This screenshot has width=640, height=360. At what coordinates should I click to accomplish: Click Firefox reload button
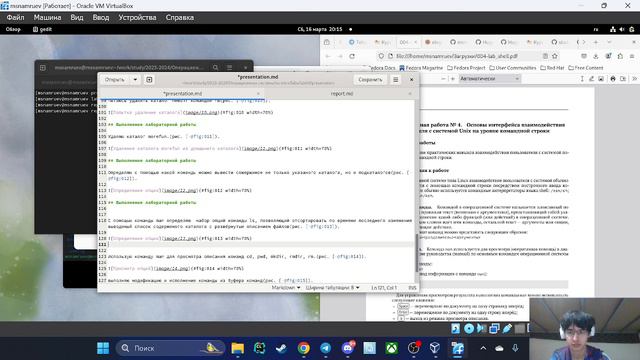coord(352,56)
